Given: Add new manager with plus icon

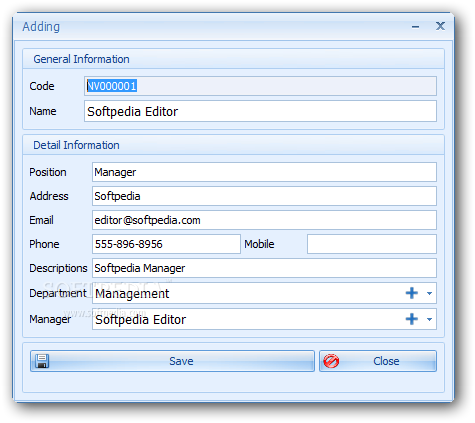Looking at the screenshot, I should (x=412, y=319).
